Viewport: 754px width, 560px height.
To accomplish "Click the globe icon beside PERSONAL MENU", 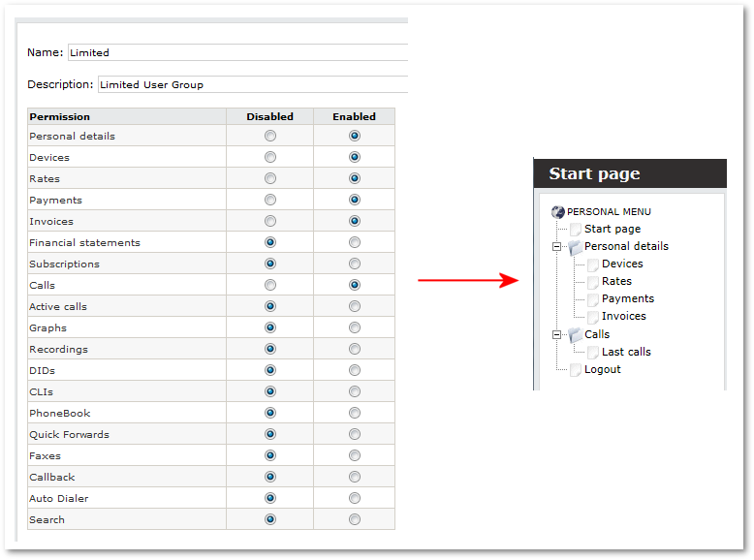I will click(x=557, y=211).
